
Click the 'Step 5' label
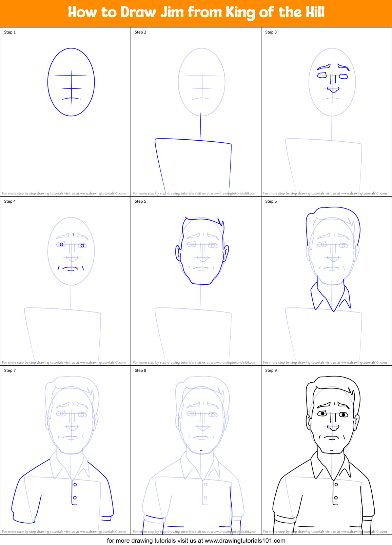140,201
